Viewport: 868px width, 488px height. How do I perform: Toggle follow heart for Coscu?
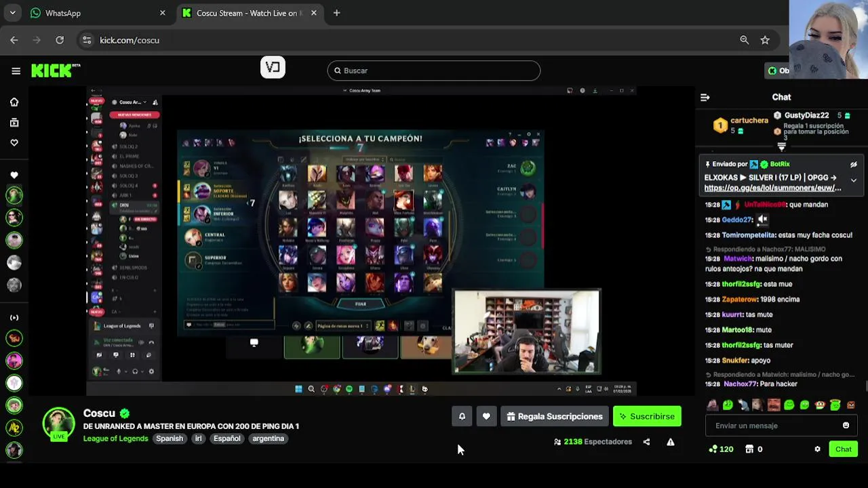click(x=486, y=416)
